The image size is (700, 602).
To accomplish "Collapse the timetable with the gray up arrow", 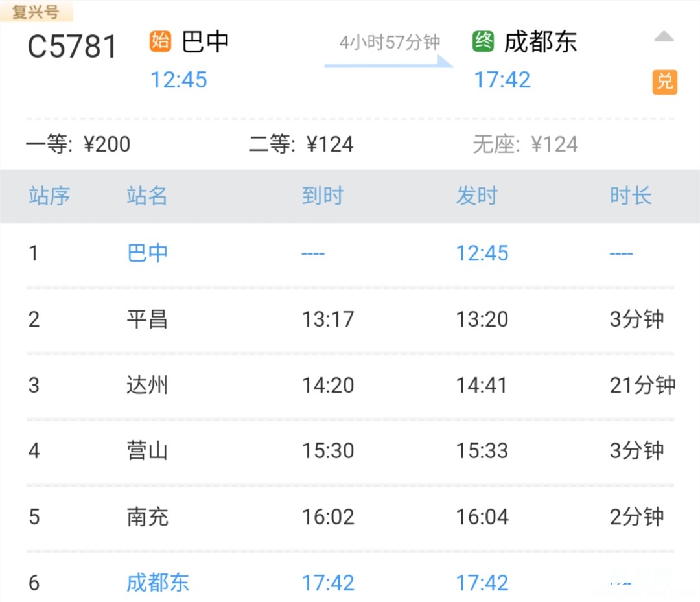I will 664,38.
